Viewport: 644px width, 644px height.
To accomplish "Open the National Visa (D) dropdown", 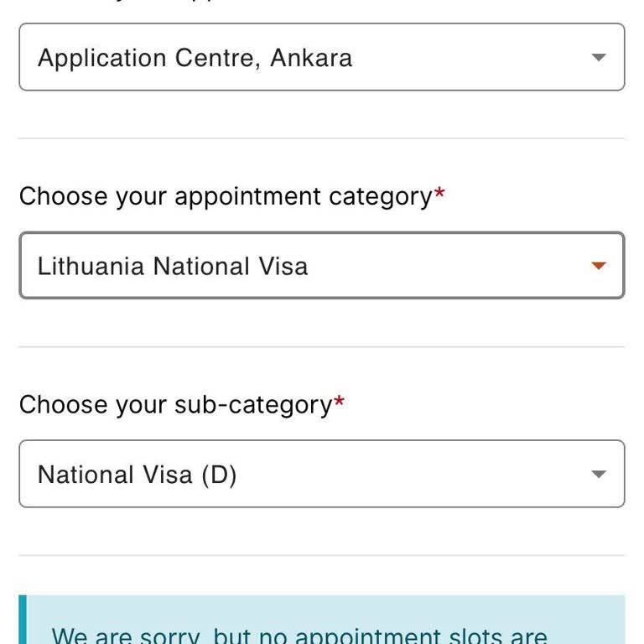I will [321, 474].
